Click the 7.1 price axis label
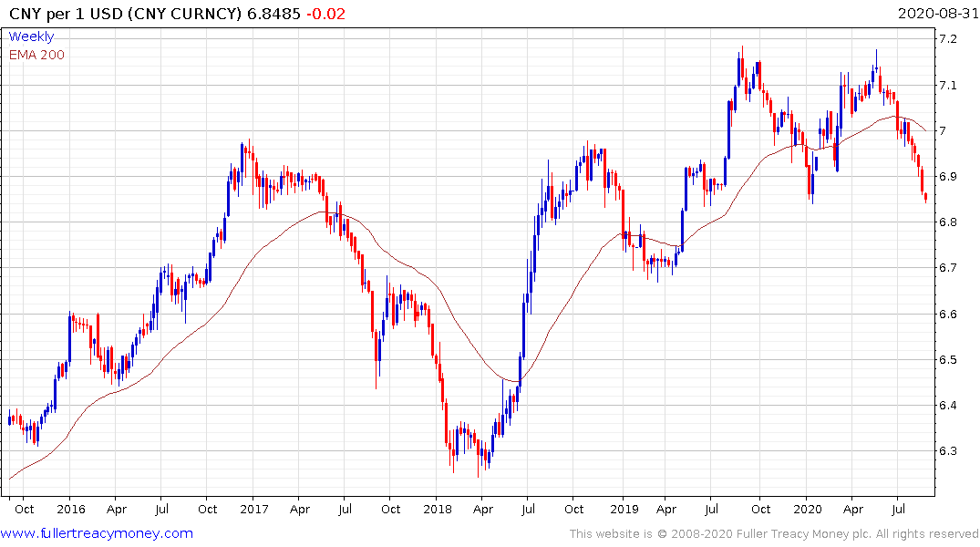Image resolution: width=980 pixels, height=547 pixels. pyautogui.click(x=947, y=85)
